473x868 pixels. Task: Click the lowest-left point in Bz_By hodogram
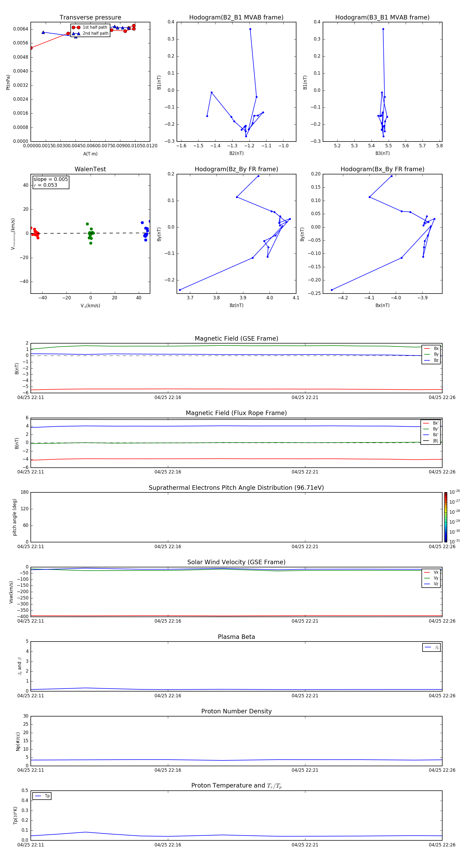[180, 290]
